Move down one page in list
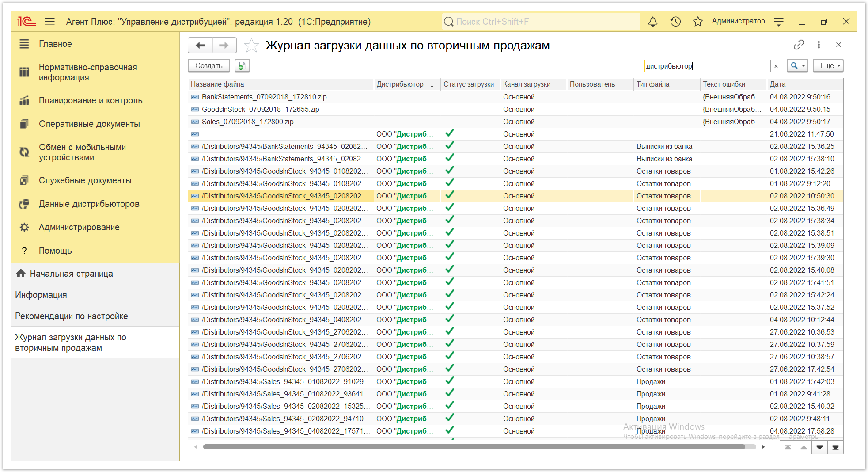Screen dimensions: 868x472 pos(819,447)
